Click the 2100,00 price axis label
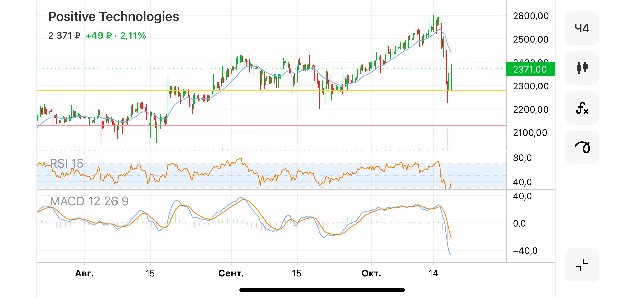Screen dimensions: 644x298 click(x=530, y=133)
